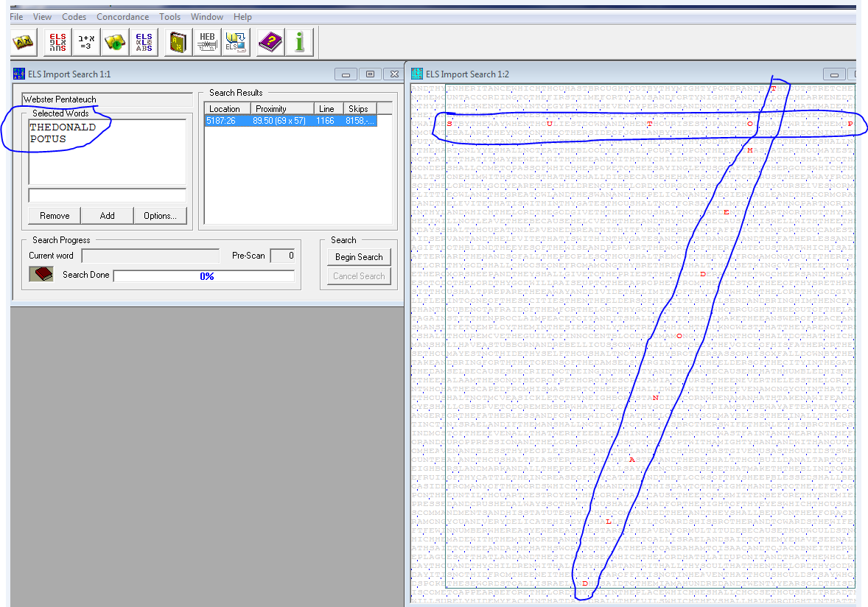Screen dimensions: 868x607
Task: Click the Line column header
Action: pyautogui.click(x=329, y=108)
